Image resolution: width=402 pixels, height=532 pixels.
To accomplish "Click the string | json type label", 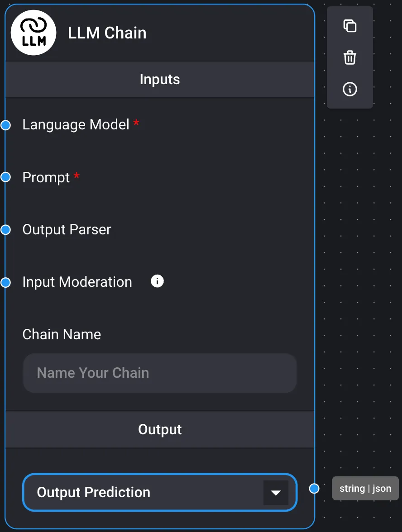I will (x=365, y=489).
